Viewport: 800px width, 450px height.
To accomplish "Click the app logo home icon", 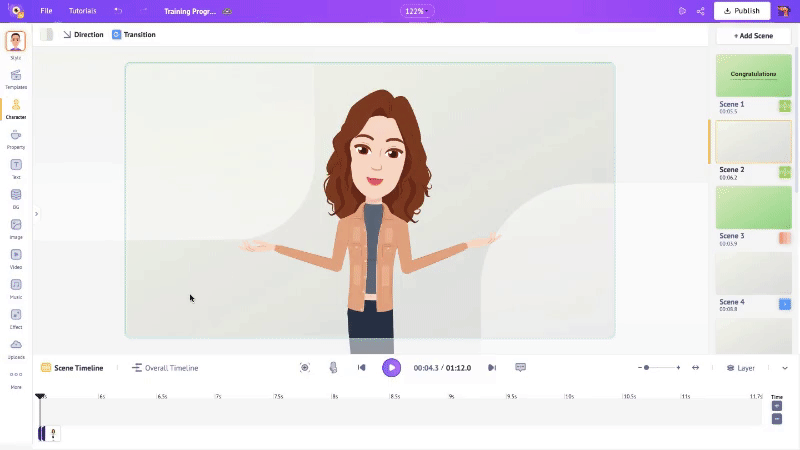I will coord(16,11).
